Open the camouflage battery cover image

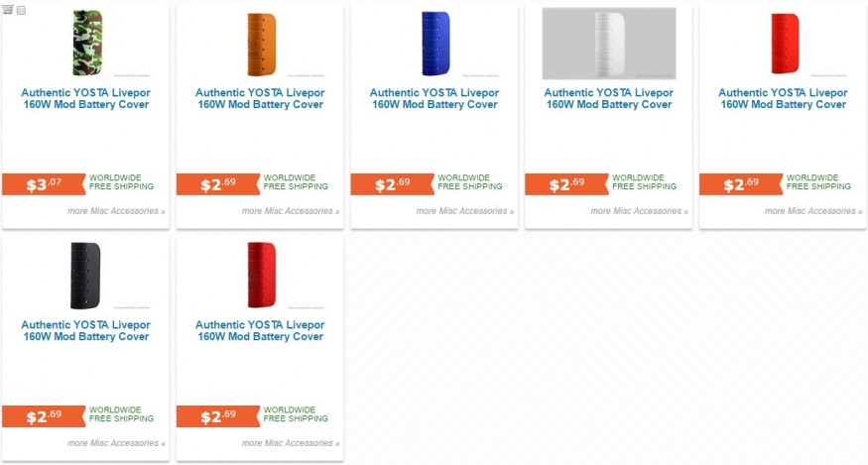point(86,43)
